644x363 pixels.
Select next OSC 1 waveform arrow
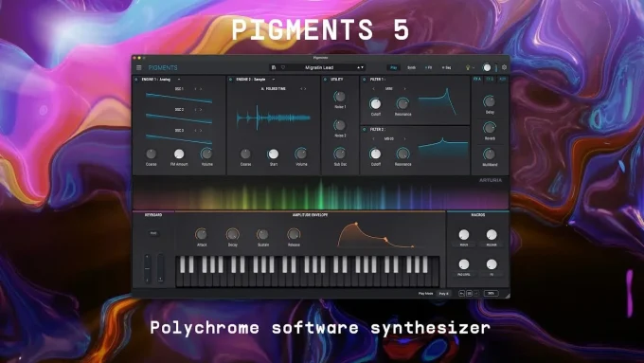tap(201, 89)
